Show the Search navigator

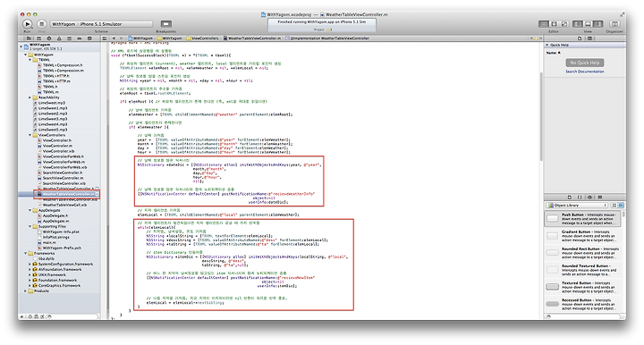(x=49, y=38)
